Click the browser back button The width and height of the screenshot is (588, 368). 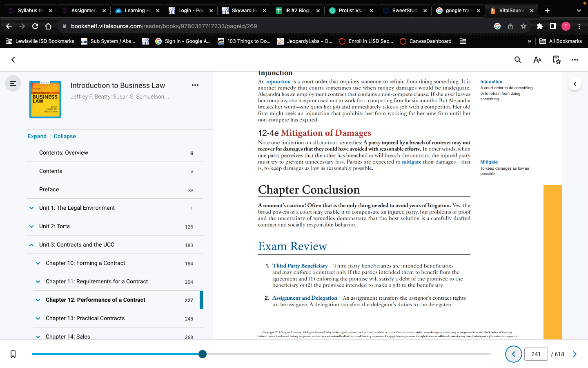coord(9,26)
